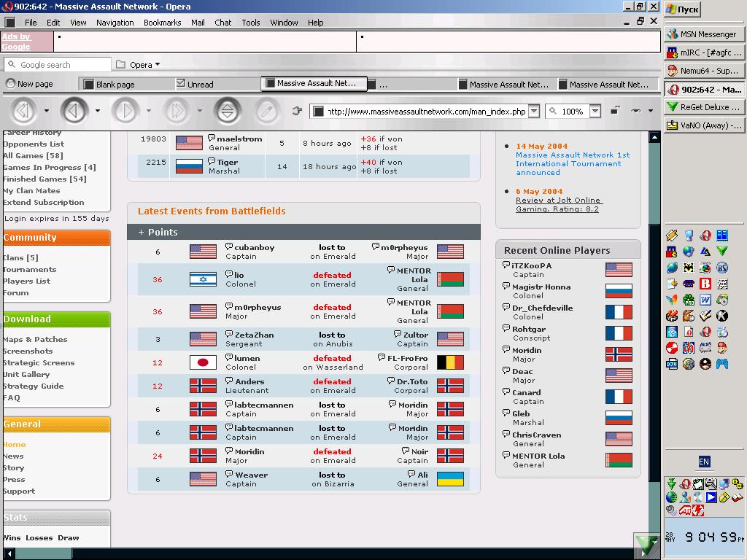Open the Games In Progress [4] link
Screen dimensions: 747x560
tap(50, 167)
